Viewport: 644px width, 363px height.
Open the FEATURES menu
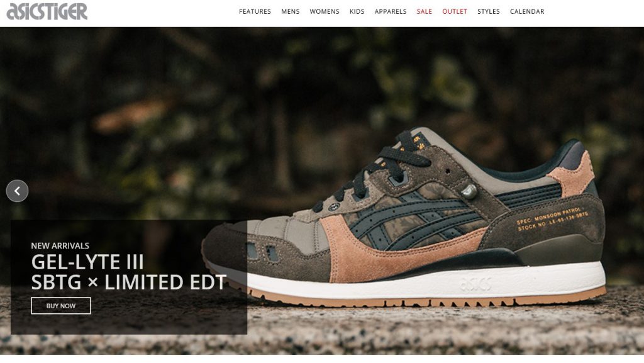tap(255, 11)
